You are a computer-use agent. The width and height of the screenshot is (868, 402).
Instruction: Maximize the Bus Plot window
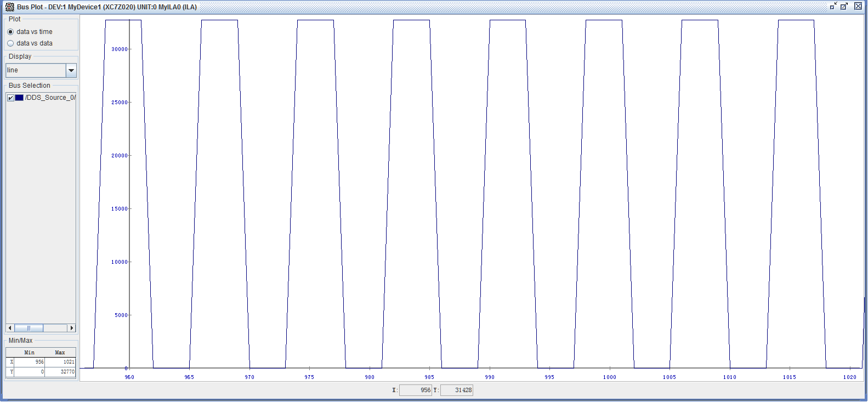click(844, 6)
